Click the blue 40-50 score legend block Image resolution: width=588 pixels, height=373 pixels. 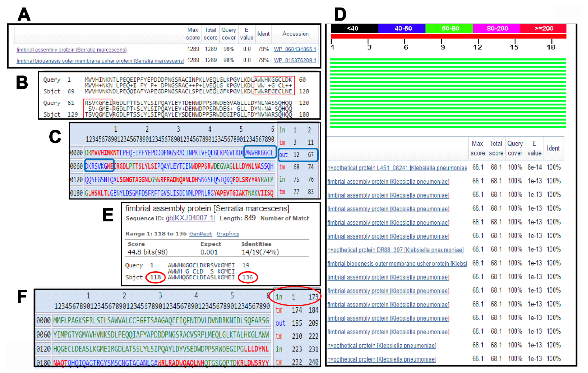click(x=402, y=29)
